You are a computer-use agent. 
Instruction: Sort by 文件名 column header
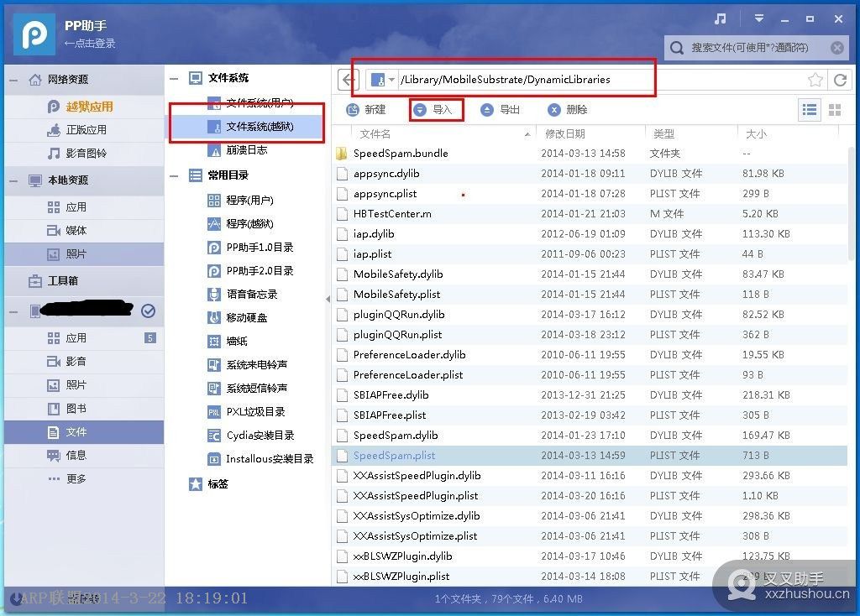[375, 133]
